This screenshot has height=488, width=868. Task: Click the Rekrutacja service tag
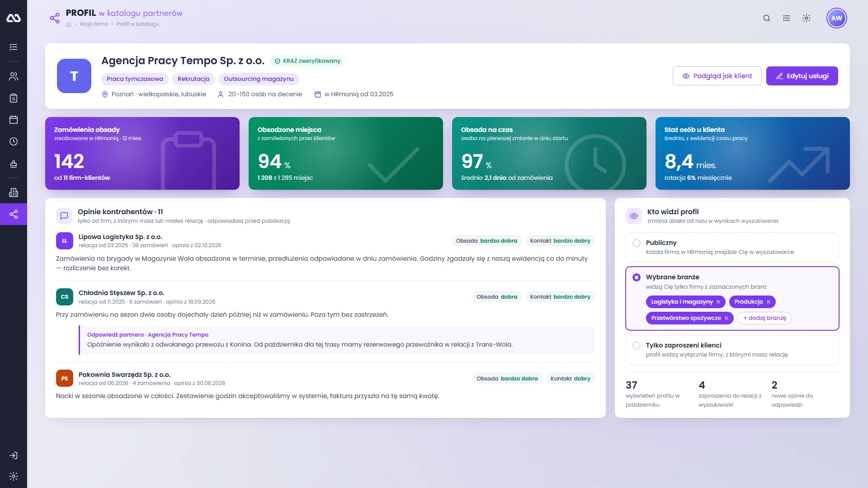pyautogui.click(x=193, y=79)
